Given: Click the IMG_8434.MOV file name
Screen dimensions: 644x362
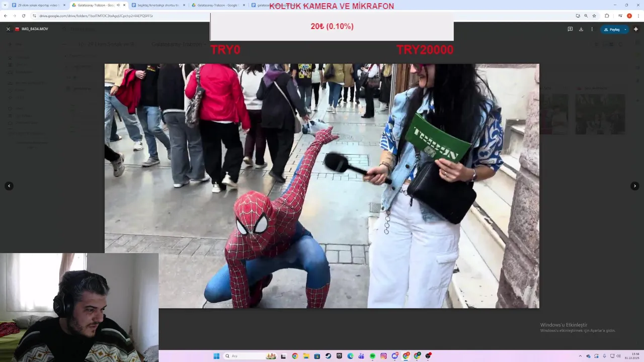Looking at the screenshot, I should [35, 29].
